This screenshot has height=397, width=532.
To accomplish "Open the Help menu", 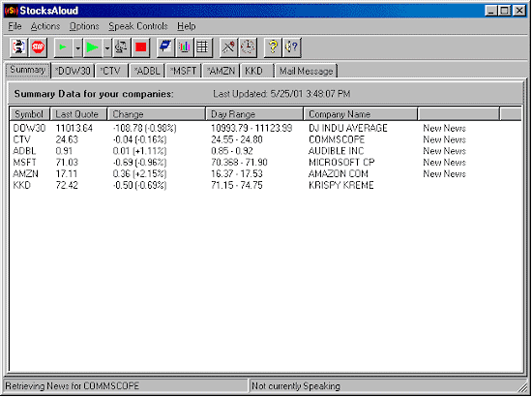I will click(x=187, y=26).
